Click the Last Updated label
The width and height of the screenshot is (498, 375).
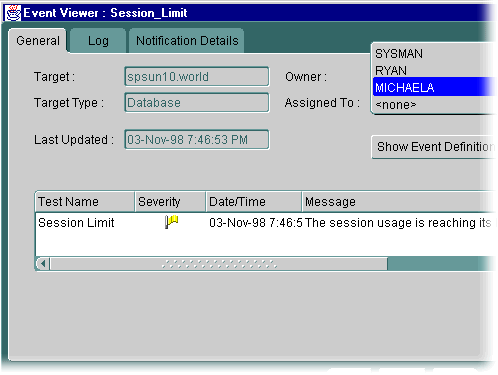coord(74,140)
